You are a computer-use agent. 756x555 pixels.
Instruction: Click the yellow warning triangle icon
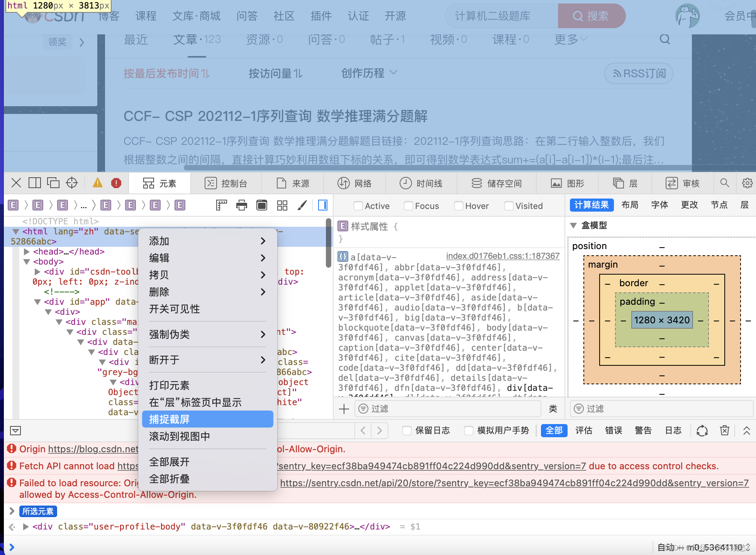(98, 183)
